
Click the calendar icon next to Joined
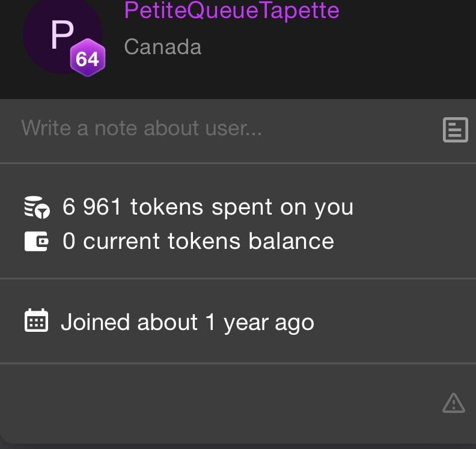tap(36, 321)
